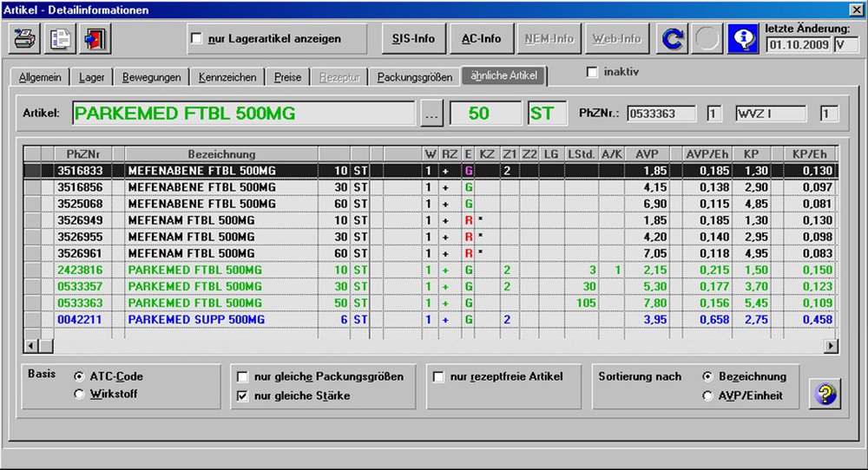This screenshot has width=868, height=470.
Task: Click the ellipsis button beside article name
Action: [431, 114]
